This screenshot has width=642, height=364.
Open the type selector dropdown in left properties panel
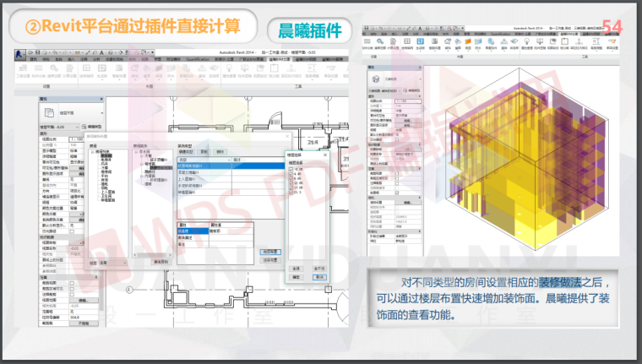pos(103,111)
